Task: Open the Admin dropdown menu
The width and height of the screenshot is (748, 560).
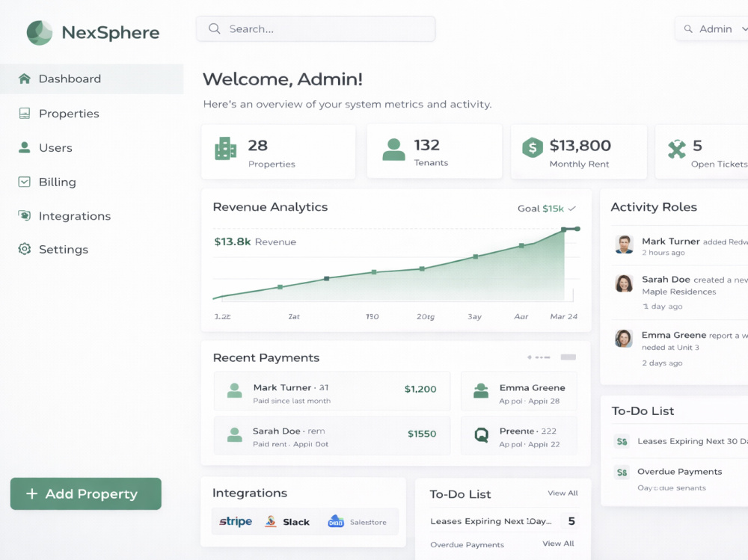Action: point(711,28)
